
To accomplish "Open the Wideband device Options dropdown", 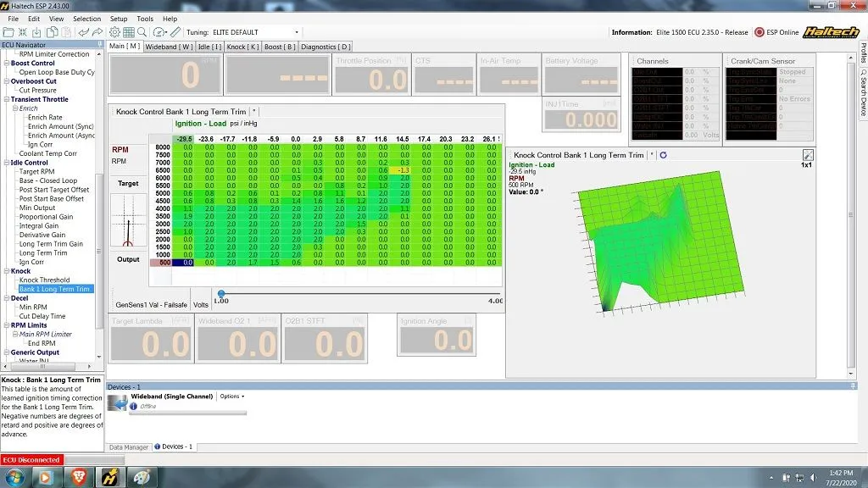I will (x=231, y=396).
